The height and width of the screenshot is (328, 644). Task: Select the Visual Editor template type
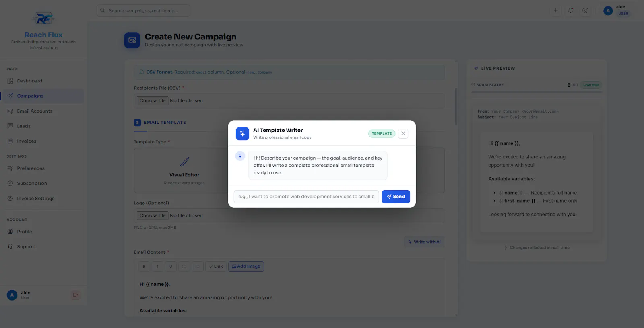tap(184, 170)
